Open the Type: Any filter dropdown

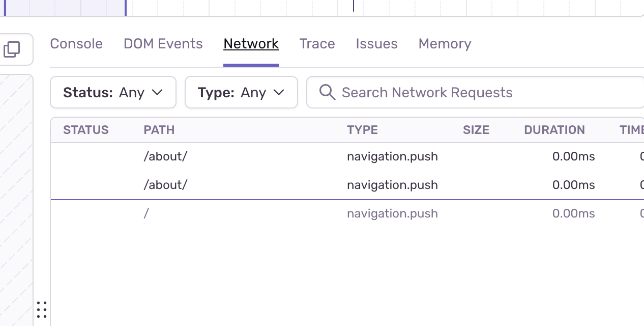(x=241, y=92)
